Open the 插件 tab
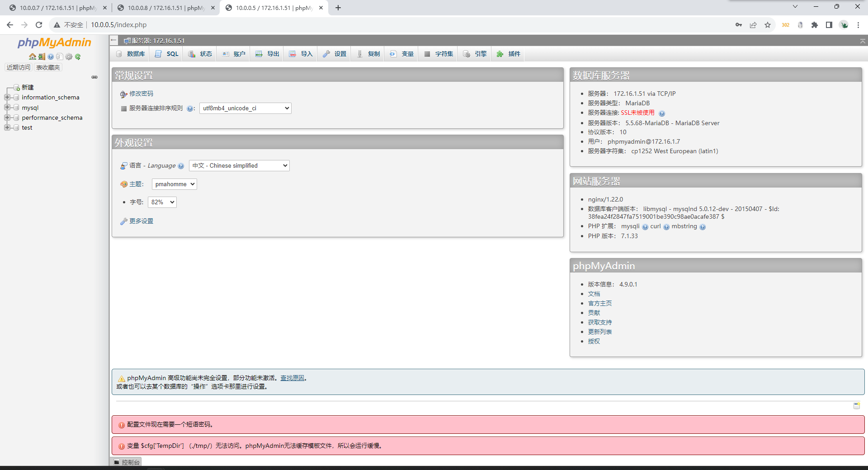Screen dimensions: 868x470 pos(509,54)
